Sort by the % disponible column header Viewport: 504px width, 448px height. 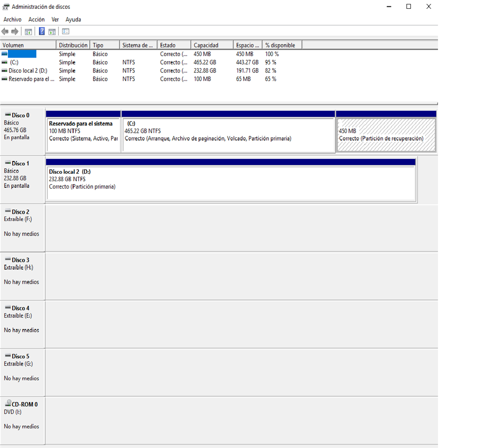[x=282, y=45]
